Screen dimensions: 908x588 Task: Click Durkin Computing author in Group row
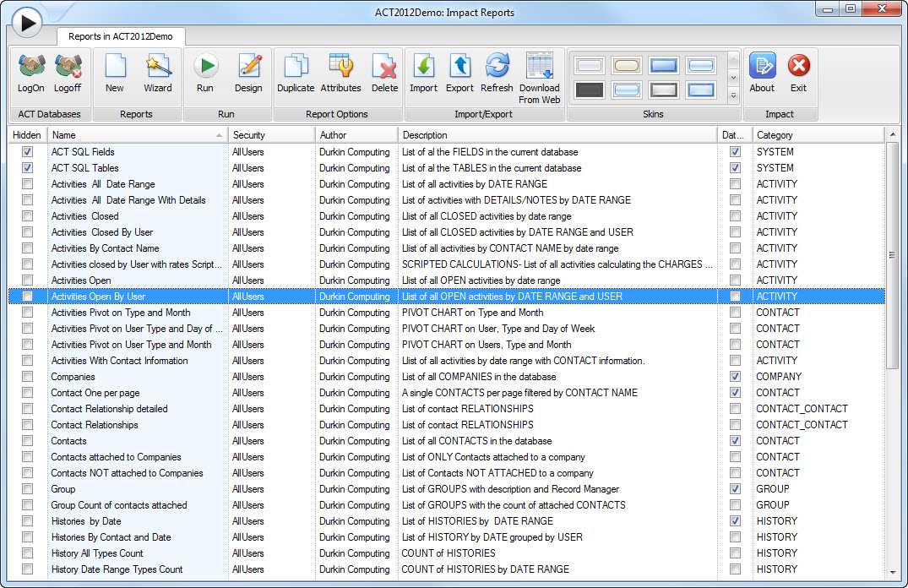(x=355, y=489)
